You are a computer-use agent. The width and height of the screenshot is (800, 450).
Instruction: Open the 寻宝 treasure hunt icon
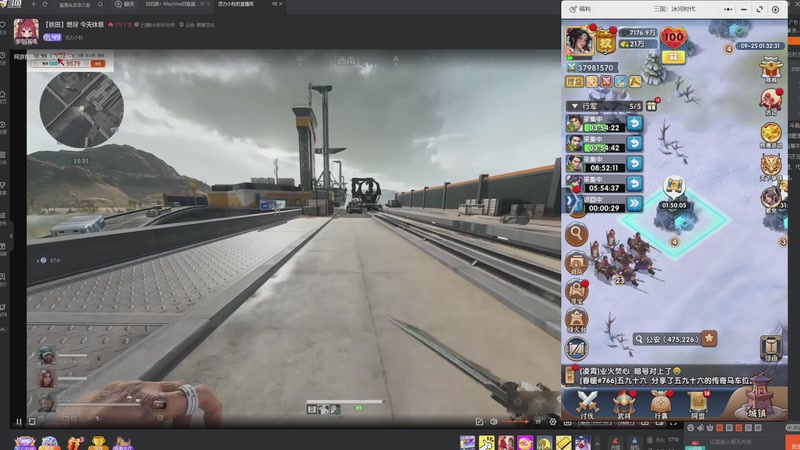coord(577,292)
